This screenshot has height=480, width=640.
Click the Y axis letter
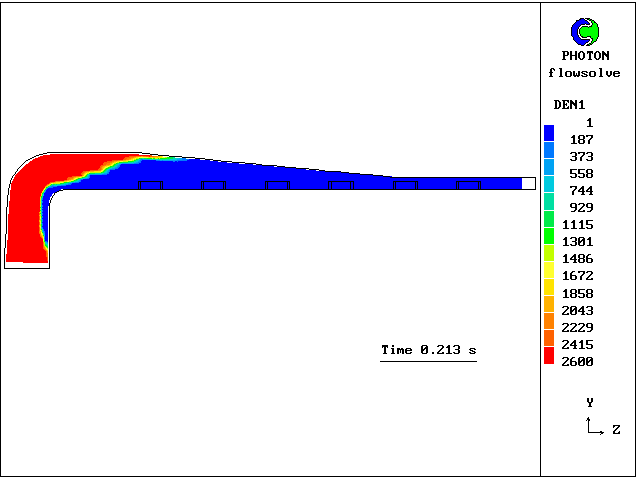(x=590, y=402)
